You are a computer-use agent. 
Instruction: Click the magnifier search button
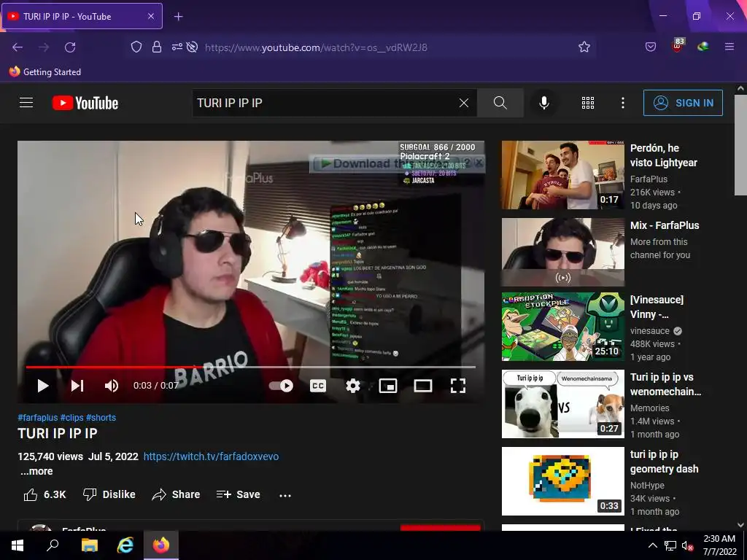point(500,103)
